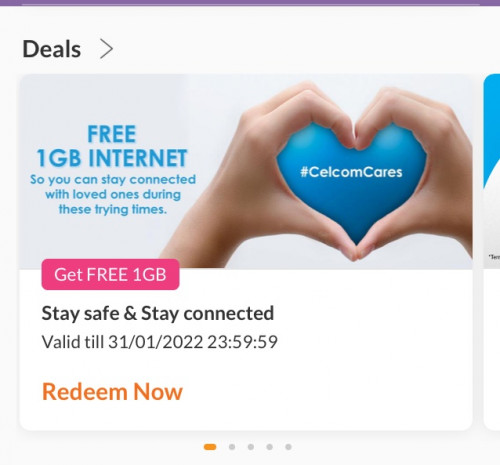
Task: Select the first orange carousel indicator
Action: [x=210, y=447]
